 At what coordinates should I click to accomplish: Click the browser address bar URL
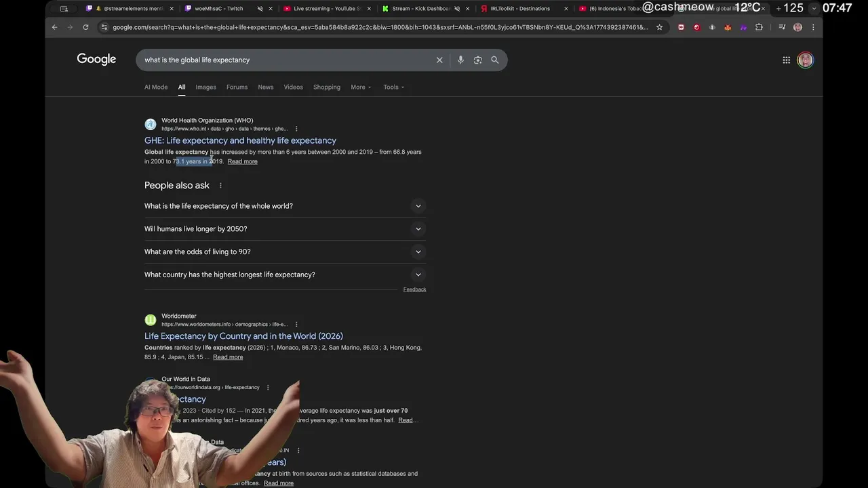(x=380, y=27)
